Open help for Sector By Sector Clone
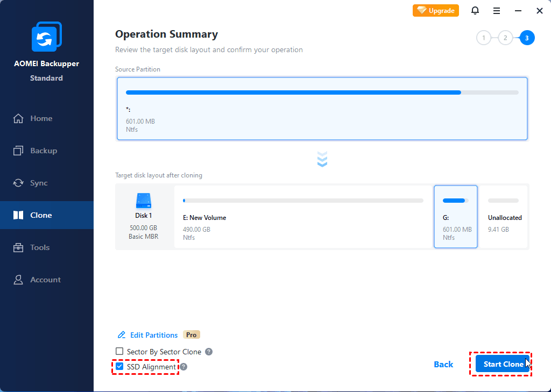The width and height of the screenshot is (551, 392). click(x=209, y=352)
